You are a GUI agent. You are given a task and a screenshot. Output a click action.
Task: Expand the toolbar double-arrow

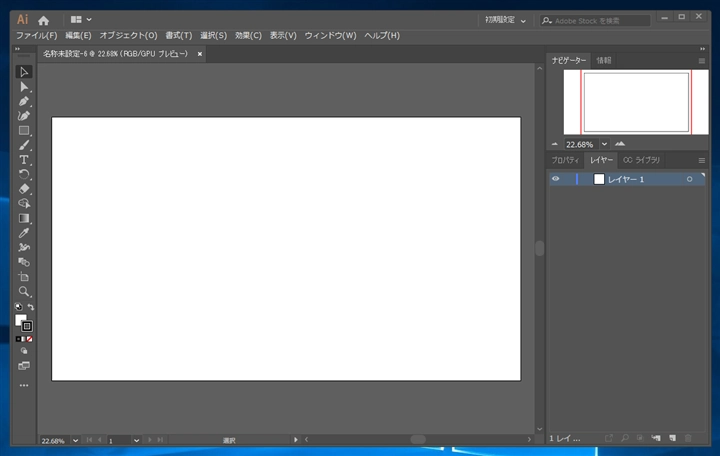18,49
